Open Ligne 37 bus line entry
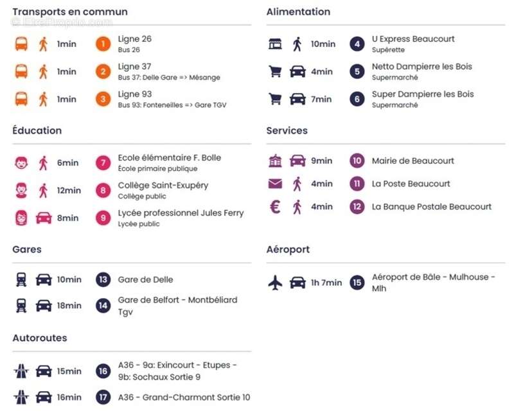The width and height of the screenshot is (514, 420). [x=169, y=71]
